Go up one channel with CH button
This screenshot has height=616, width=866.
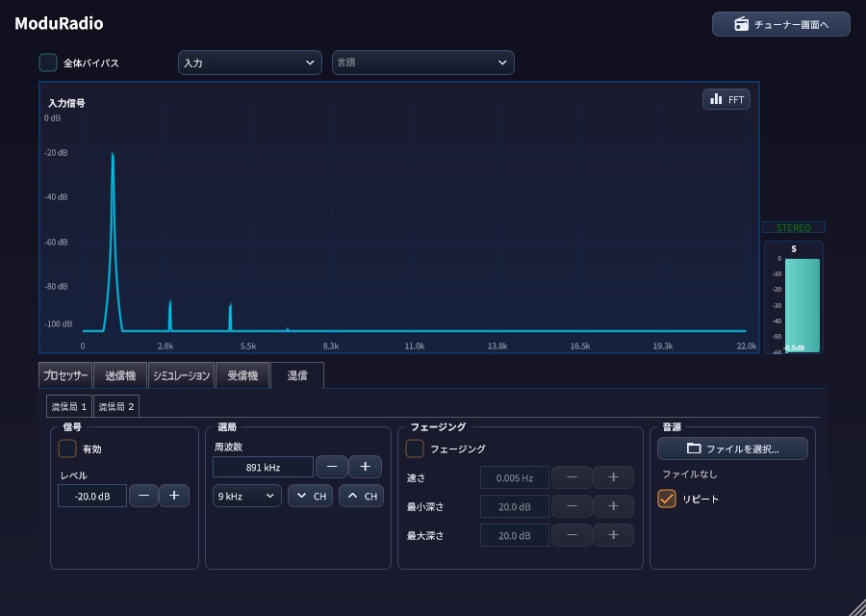click(x=361, y=496)
